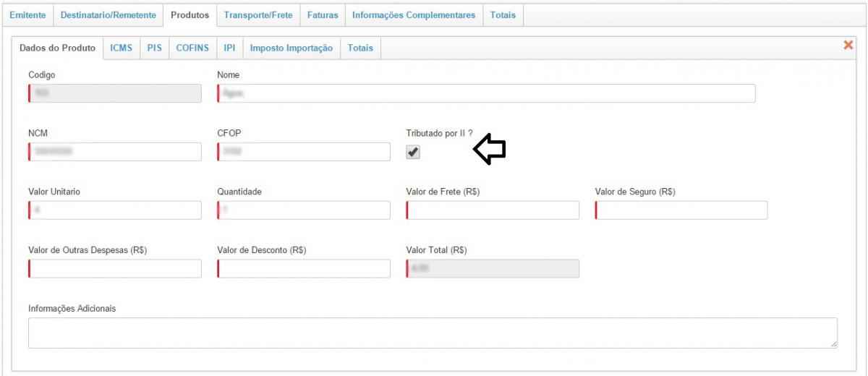Open the product Totais sub-tab

[360, 48]
